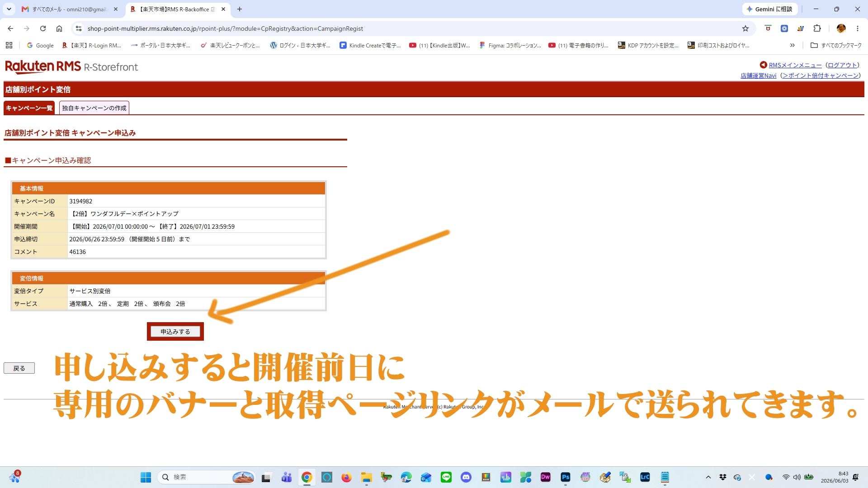Viewport: 868px width, 488px height.
Task: Click the 申込みする submit button
Action: click(x=175, y=331)
